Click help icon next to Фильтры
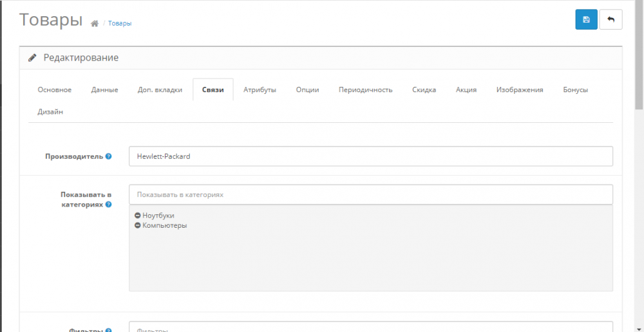Viewport: 644px width, 332px height. (108, 330)
